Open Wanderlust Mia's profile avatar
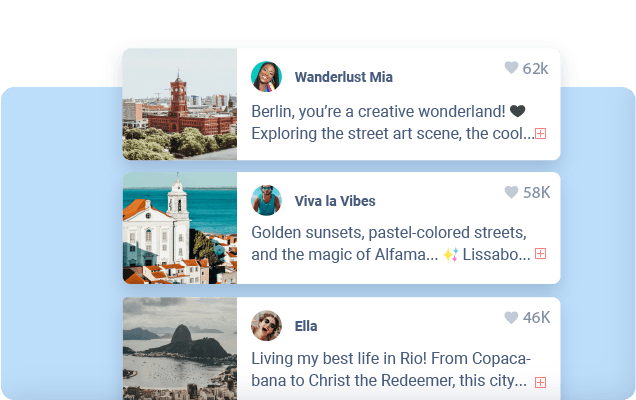 click(x=266, y=77)
